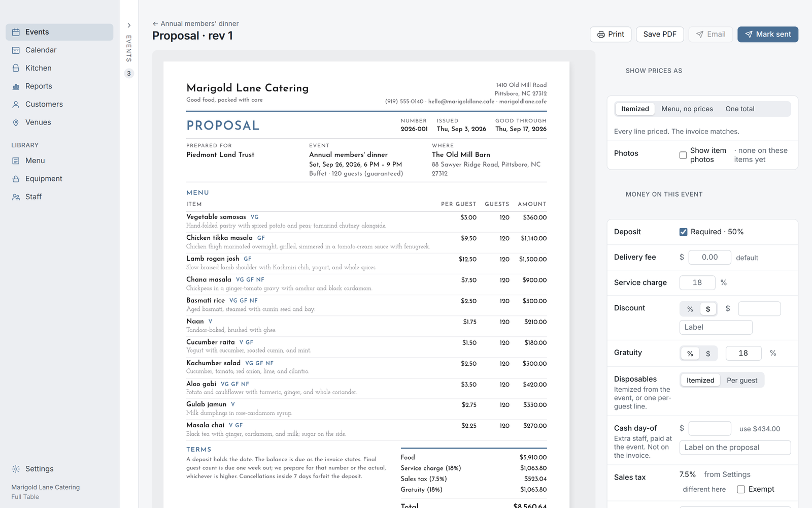
Task: Click the Cash day-of amount field
Action: coord(709,429)
